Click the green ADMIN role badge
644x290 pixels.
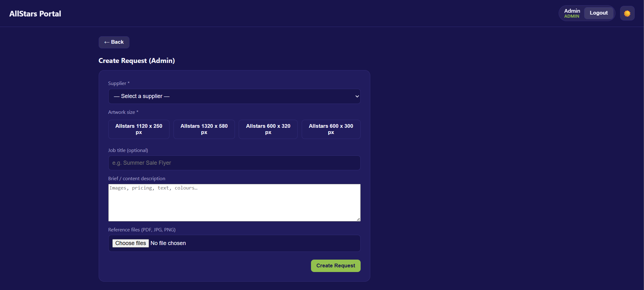click(572, 16)
